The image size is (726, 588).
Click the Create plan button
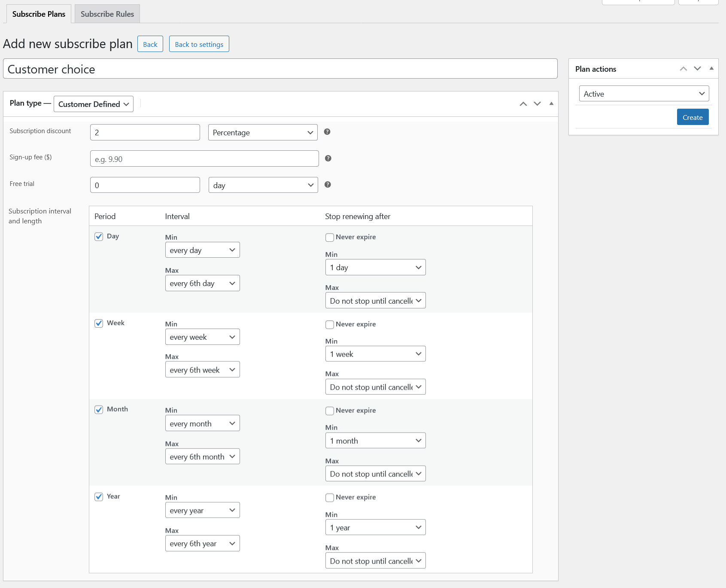693,117
